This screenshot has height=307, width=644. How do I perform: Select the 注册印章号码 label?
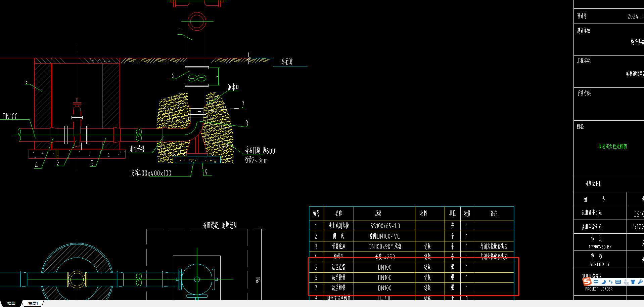coord(592,227)
